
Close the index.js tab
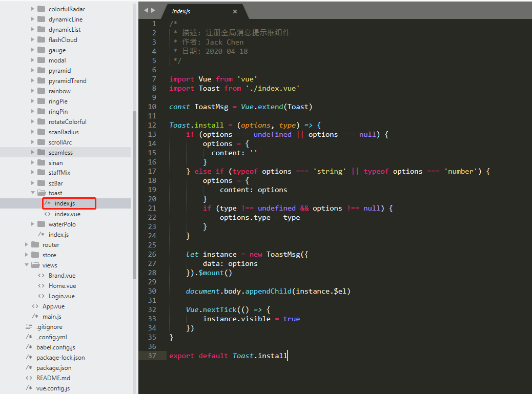point(235,12)
